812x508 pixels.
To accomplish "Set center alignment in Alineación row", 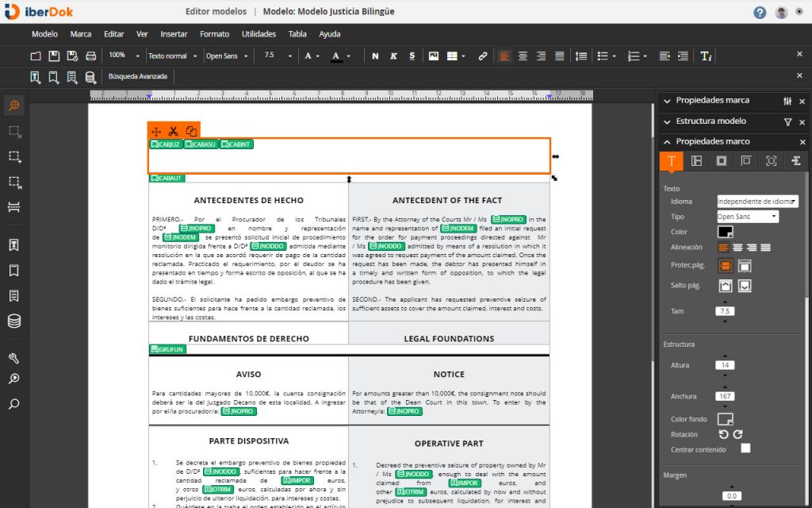I will tap(737, 248).
